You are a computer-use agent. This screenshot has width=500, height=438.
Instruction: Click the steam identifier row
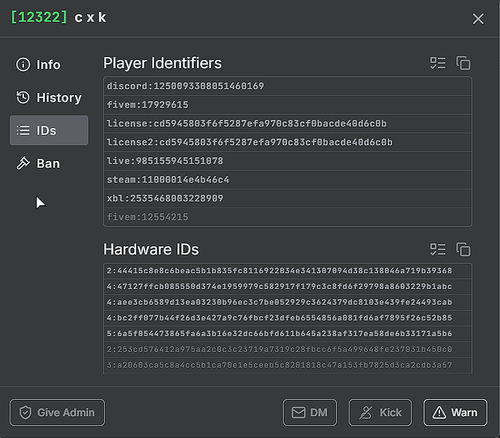point(287,180)
